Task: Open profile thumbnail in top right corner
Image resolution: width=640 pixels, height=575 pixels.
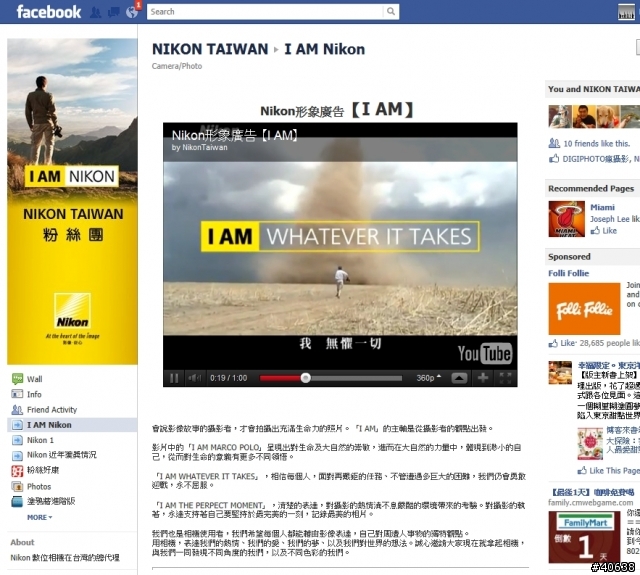Action: [x=626, y=12]
